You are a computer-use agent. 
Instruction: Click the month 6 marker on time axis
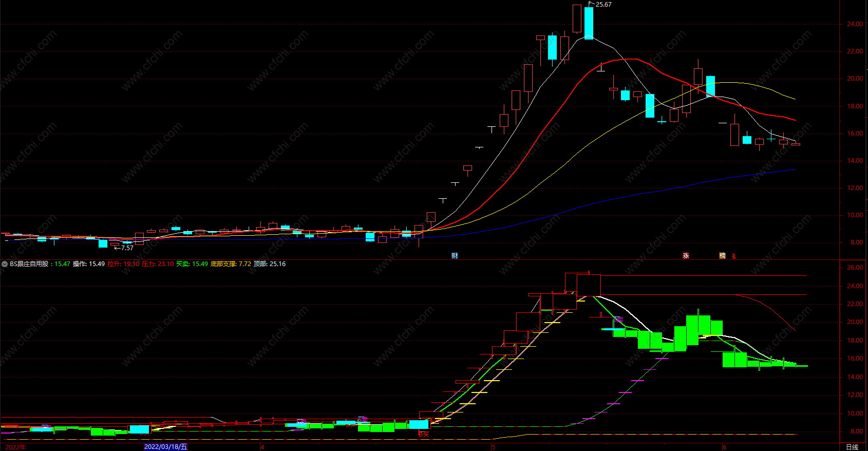(x=725, y=447)
